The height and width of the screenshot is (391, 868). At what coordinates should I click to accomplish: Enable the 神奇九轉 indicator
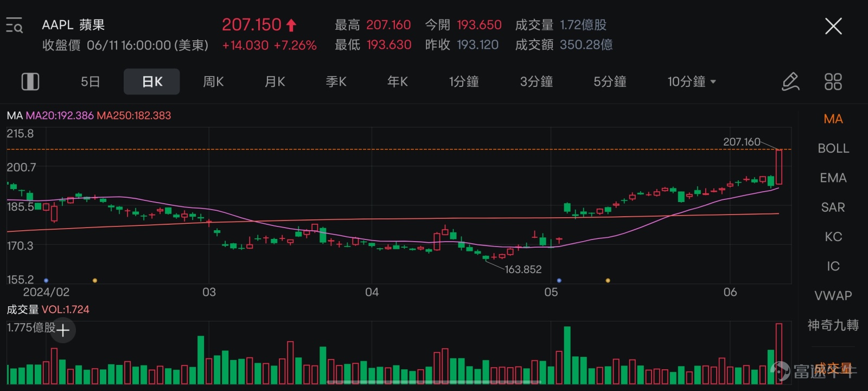tap(833, 325)
